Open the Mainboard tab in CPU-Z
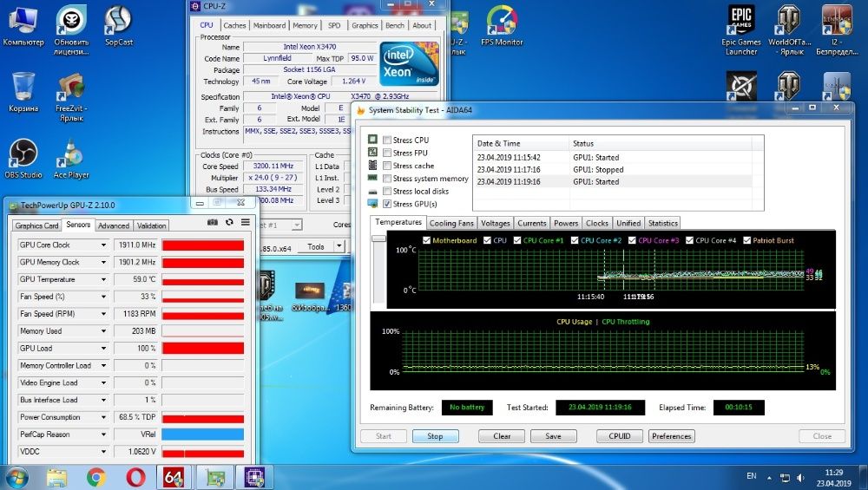This screenshot has width=868, height=490. (269, 25)
